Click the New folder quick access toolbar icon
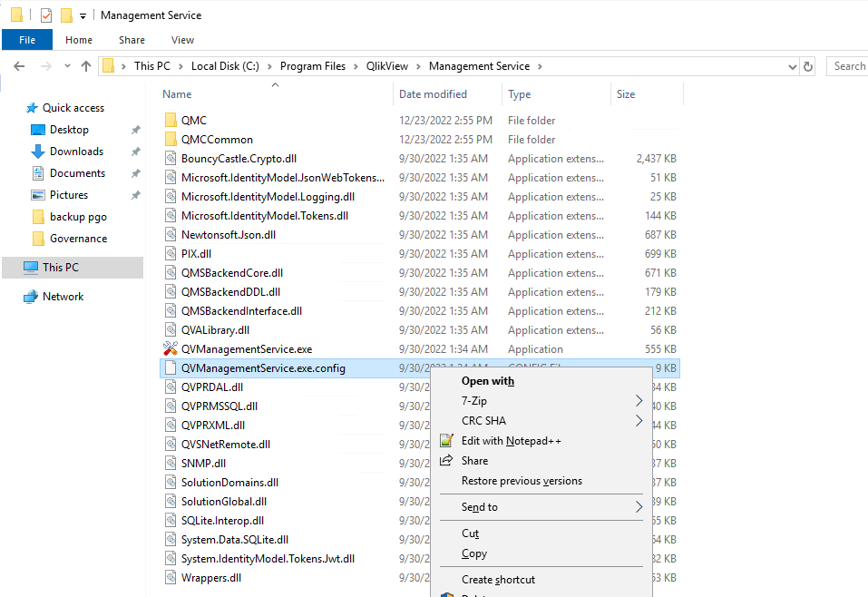This screenshot has width=868, height=597. (66, 15)
